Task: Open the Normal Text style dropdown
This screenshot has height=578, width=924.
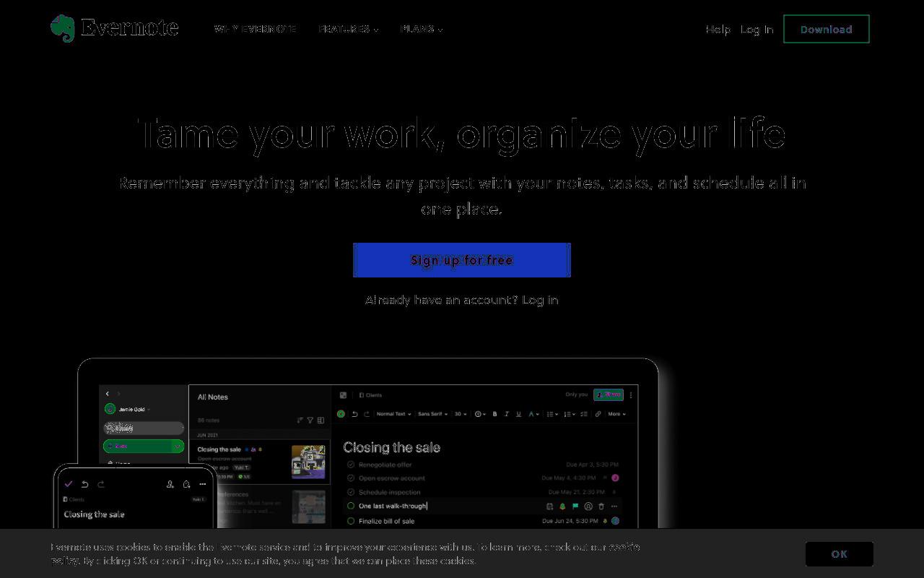Action: point(393,414)
